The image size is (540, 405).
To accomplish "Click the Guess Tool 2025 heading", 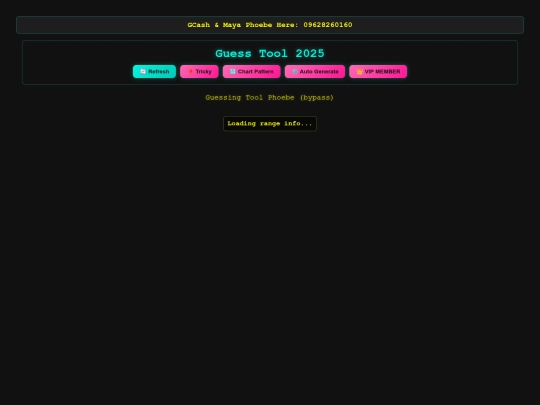I will 270,53.
